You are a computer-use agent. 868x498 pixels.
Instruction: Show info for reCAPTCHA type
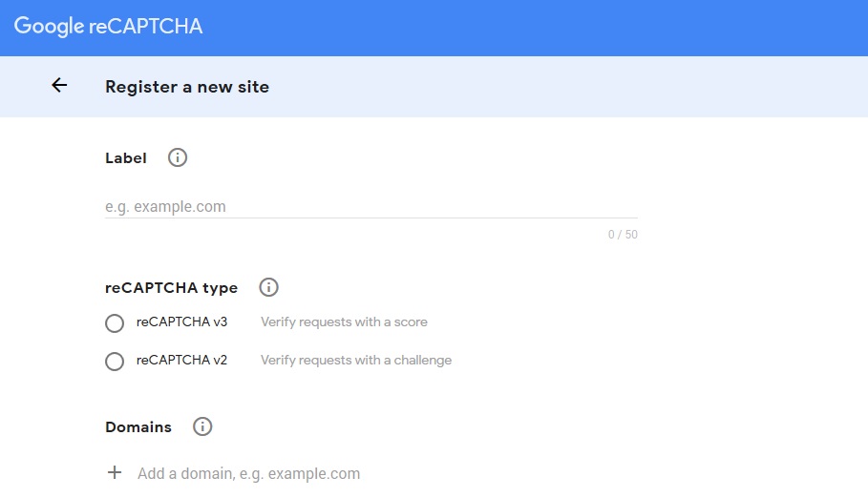(268, 287)
